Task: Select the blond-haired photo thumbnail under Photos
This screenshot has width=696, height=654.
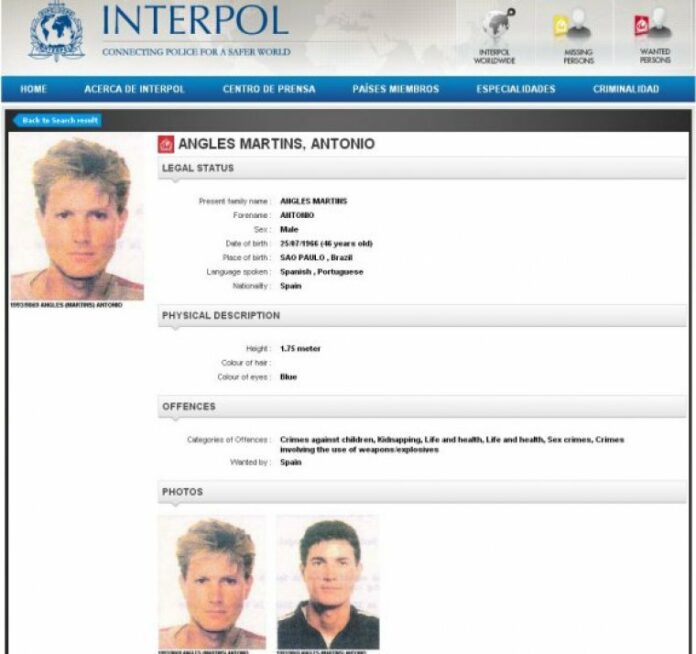Action: click(x=212, y=582)
